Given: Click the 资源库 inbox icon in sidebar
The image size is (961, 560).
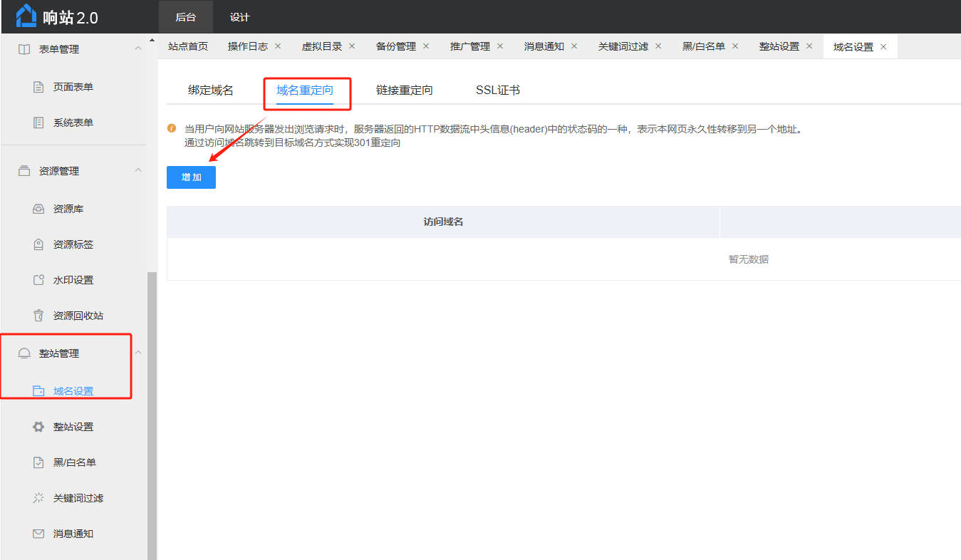Looking at the screenshot, I should [39, 209].
